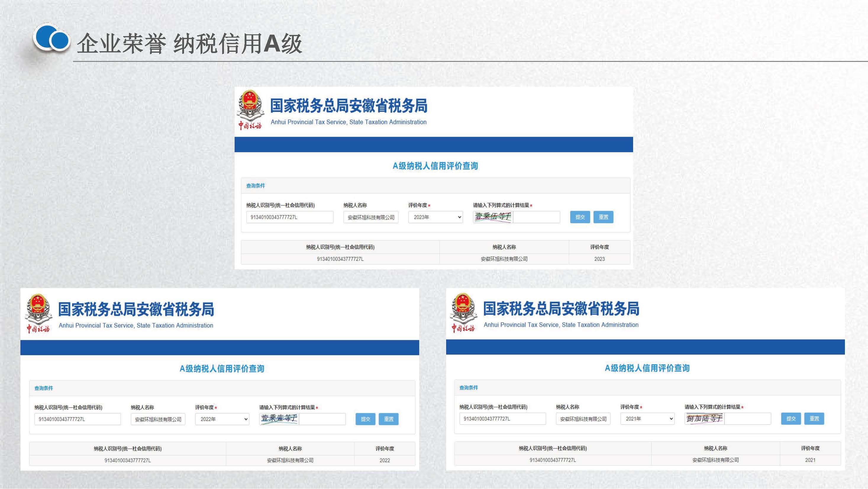Screen dimensions: 868x489
Task: Click 提交 button in the 2021 query form
Action: coord(791,419)
